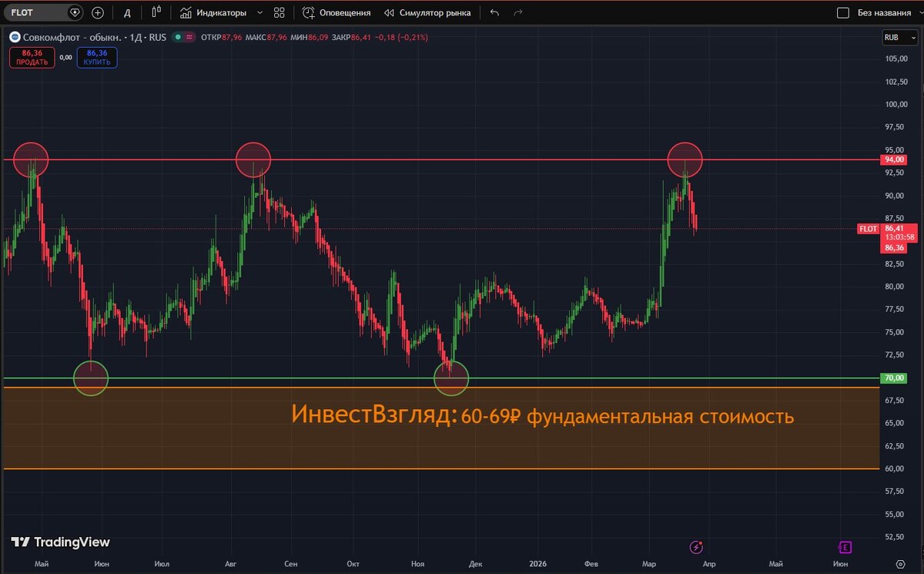Image resolution: width=924 pixels, height=574 pixels.
Task: Open chart settings hexagon gear icon
Action: click(x=900, y=564)
